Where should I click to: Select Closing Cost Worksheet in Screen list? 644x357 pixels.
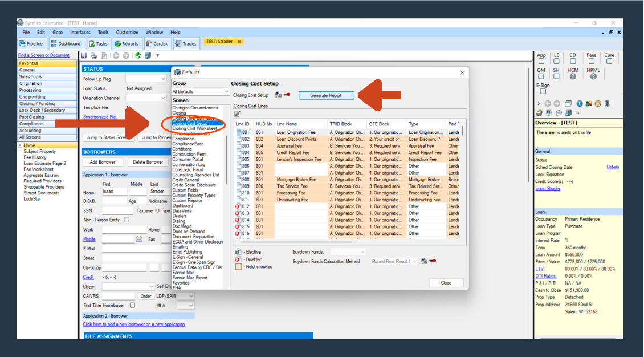tap(194, 128)
